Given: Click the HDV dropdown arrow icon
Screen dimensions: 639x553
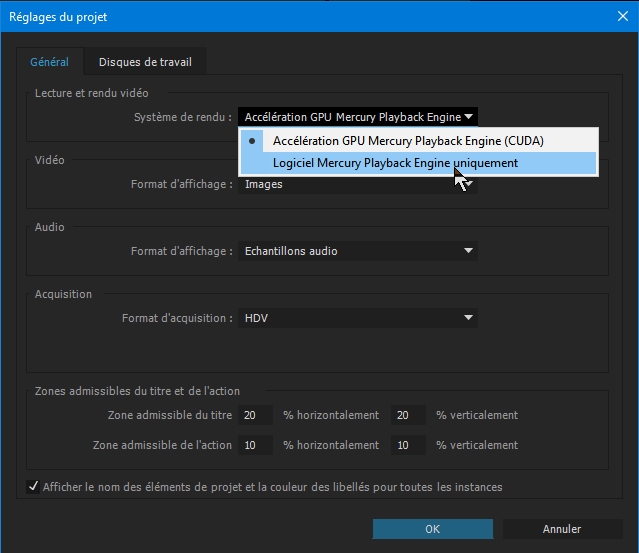Looking at the screenshot, I should pyautogui.click(x=468, y=317).
